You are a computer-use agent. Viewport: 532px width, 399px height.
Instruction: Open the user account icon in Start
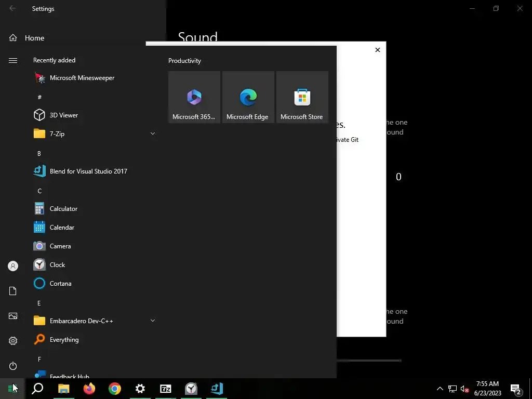[13, 266]
